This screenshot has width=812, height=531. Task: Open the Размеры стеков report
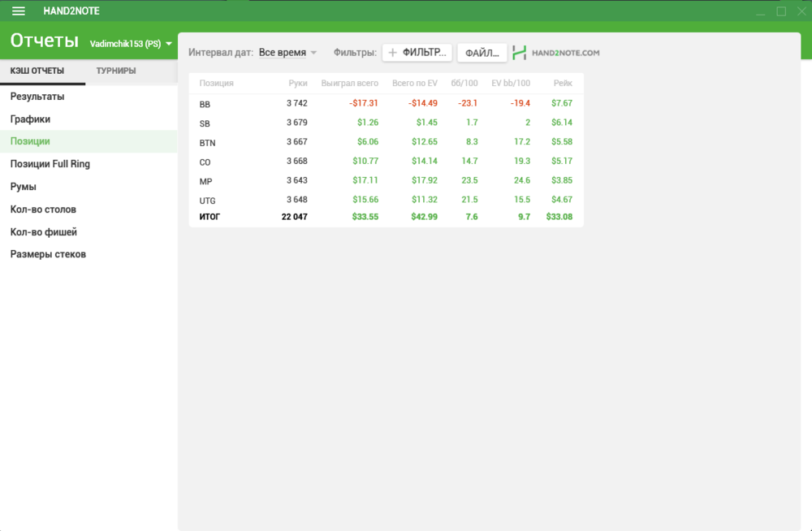coord(48,254)
